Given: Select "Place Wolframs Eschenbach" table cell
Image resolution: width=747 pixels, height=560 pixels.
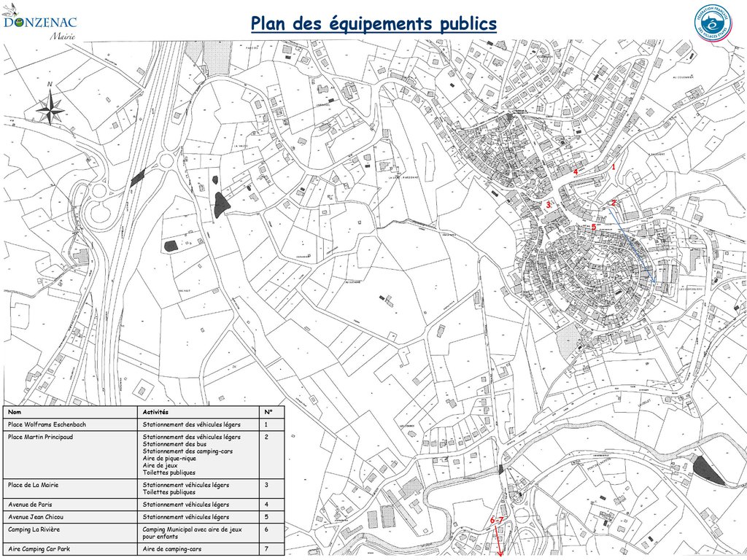Looking at the screenshot, I should pyautogui.click(x=70, y=424).
